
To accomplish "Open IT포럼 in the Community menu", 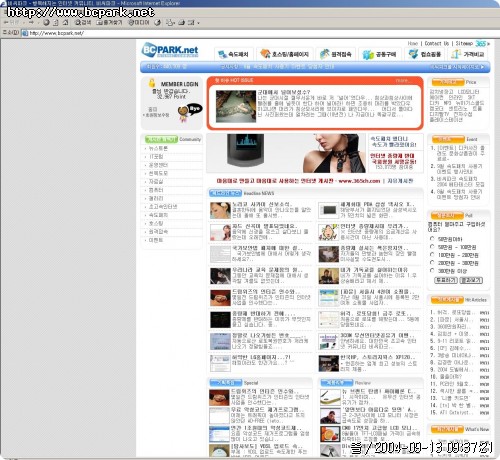I will coord(156,157).
